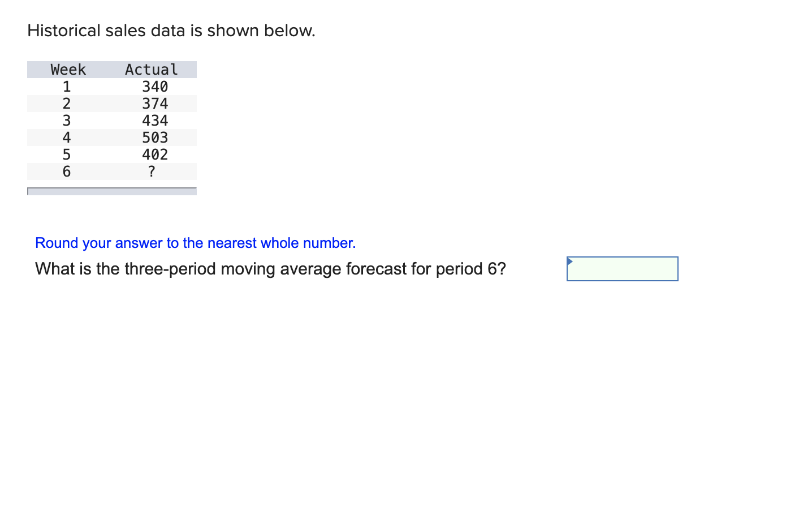Click the blue flag marker beside the answer box
Viewport: 812px width, 506px height.
tap(569, 261)
